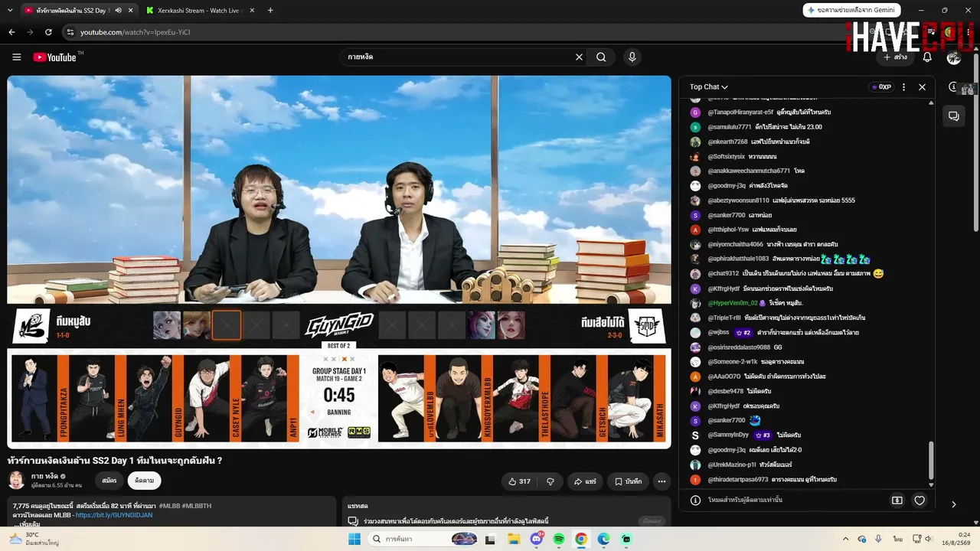Send a heart reaction in chat
The image size is (980, 551).
tap(920, 500)
